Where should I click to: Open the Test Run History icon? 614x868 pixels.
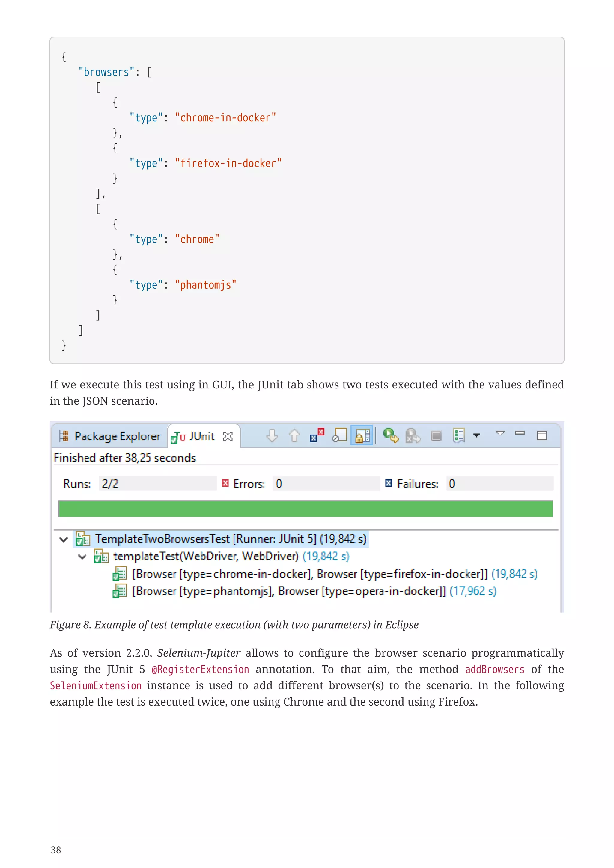[459, 435]
